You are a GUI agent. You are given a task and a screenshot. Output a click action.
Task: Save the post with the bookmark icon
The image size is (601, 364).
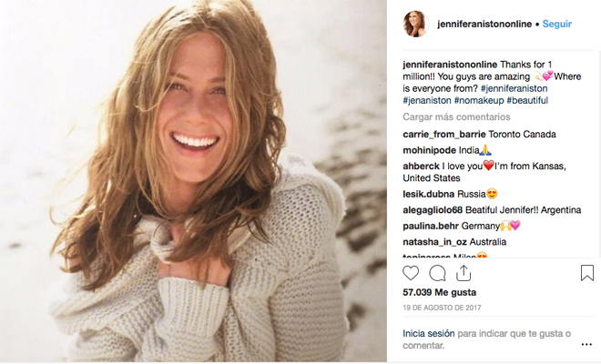587,272
